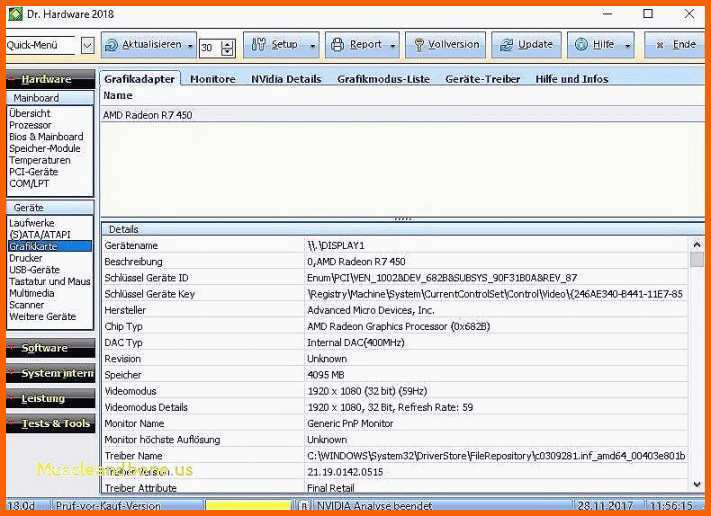Viewport: 711px width, 516px height.
Task: Click the Name column header
Action: pos(118,96)
